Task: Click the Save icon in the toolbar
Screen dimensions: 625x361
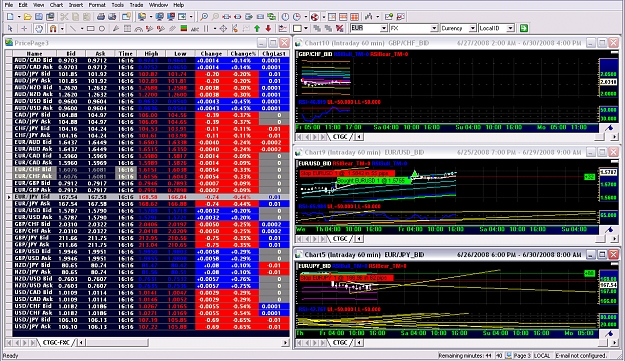Action: [39, 17]
